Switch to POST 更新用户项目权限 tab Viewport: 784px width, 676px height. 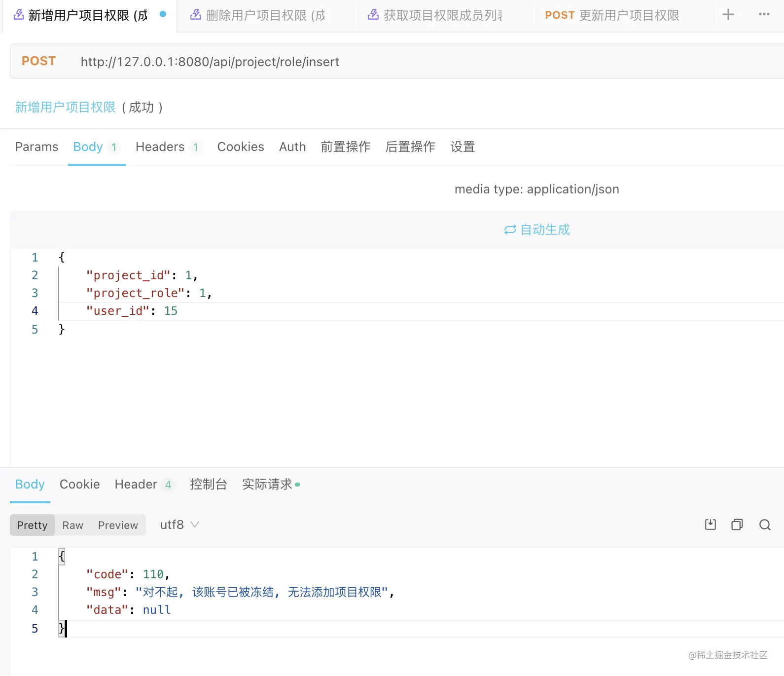coord(612,15)
